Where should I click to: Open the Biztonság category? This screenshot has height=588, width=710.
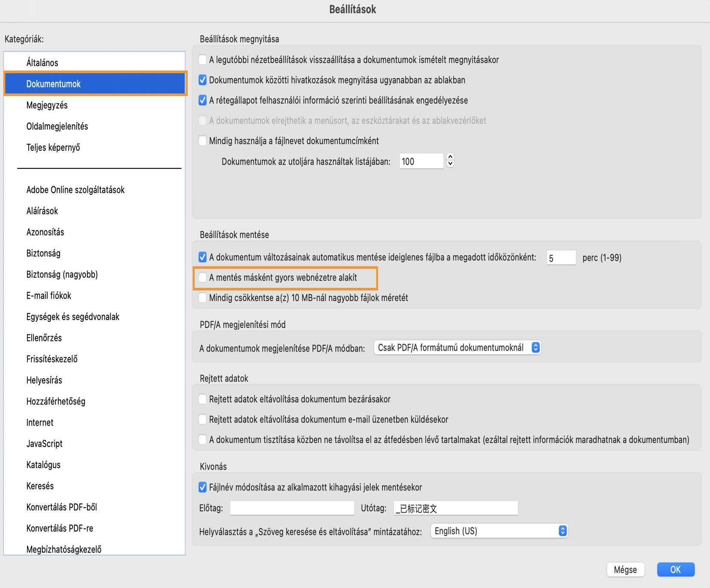click(x=44, y=253)
